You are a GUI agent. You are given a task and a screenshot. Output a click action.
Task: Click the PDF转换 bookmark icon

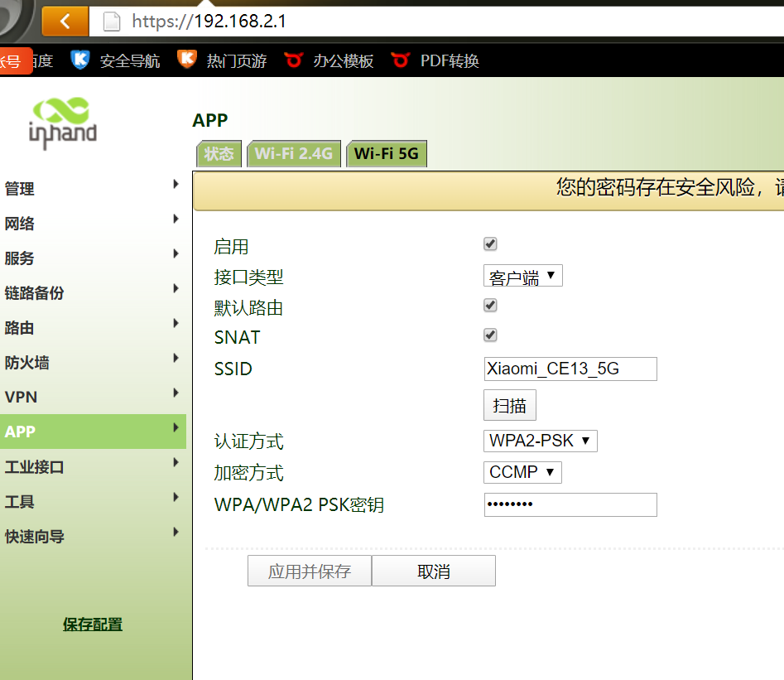400,60
